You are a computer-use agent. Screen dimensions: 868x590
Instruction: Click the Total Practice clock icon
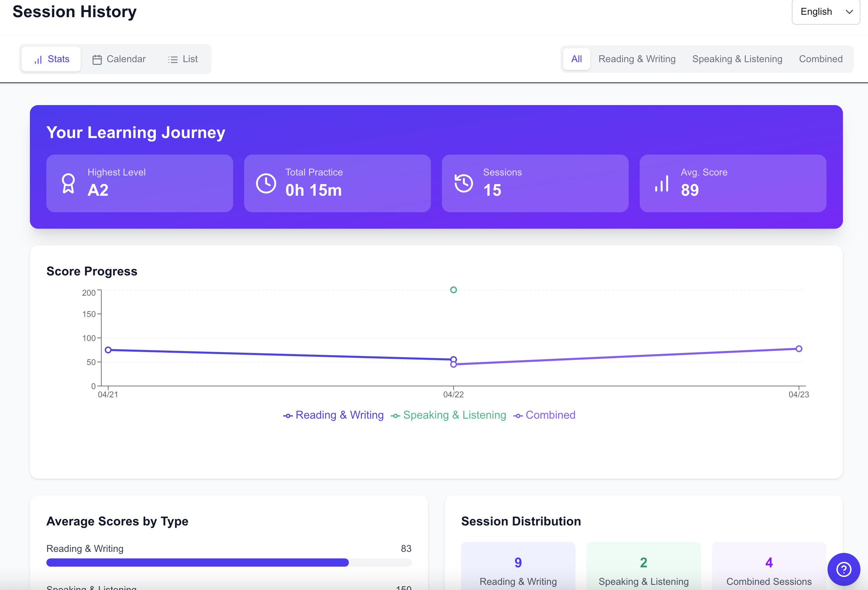tap(266, 183)
